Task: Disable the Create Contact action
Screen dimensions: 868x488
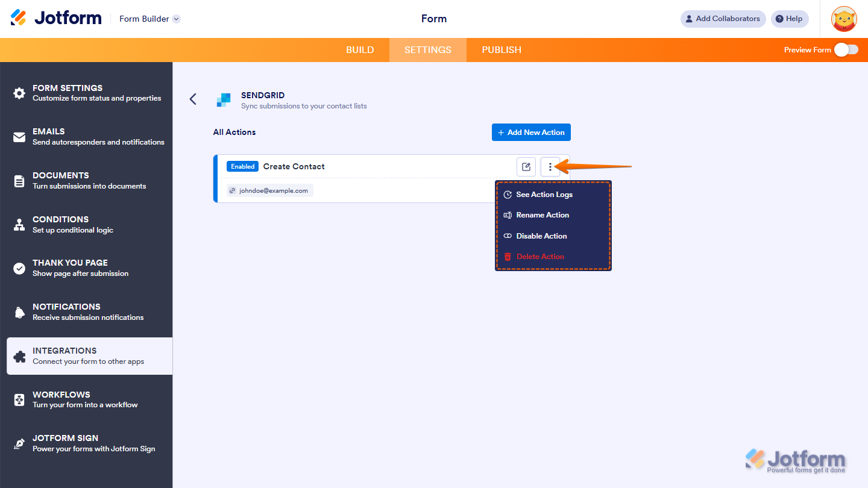Action: pyautogui.click(x=541, y=236)
